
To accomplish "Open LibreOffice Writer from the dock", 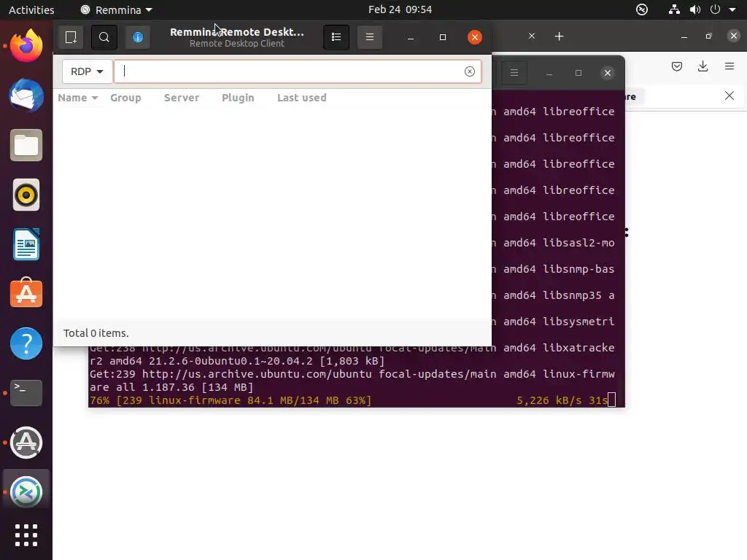I will point(26,244).
